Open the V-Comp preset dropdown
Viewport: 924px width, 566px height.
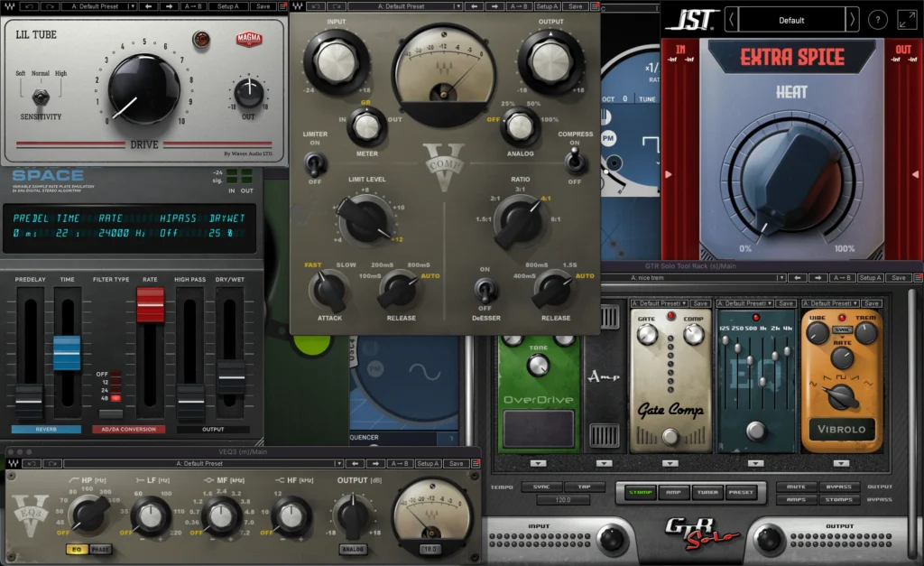click(x=404, y=6)
